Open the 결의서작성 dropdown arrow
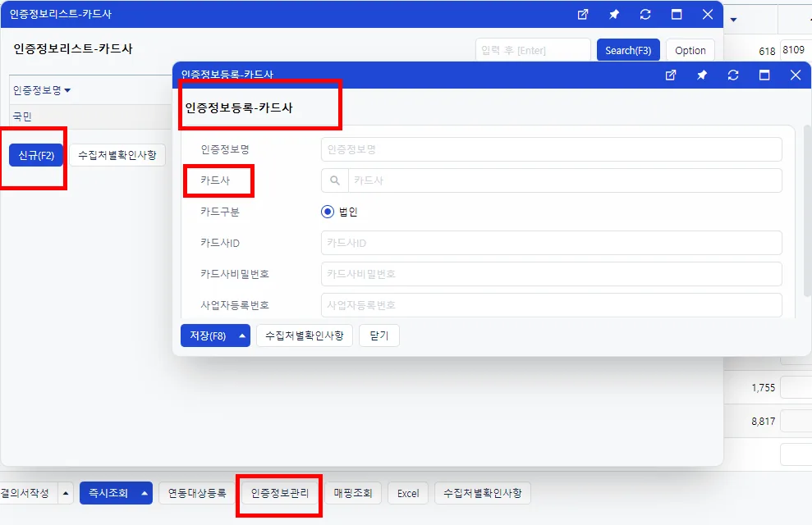This screenshot has width=812, height=525. pyautogui.click(x=66, y=494)
